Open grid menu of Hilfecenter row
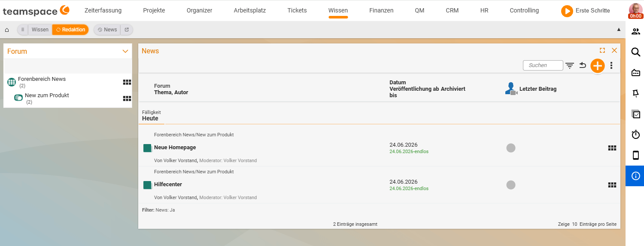The width and height of the screenshot is (644, 246). click(x=612, y=185)
